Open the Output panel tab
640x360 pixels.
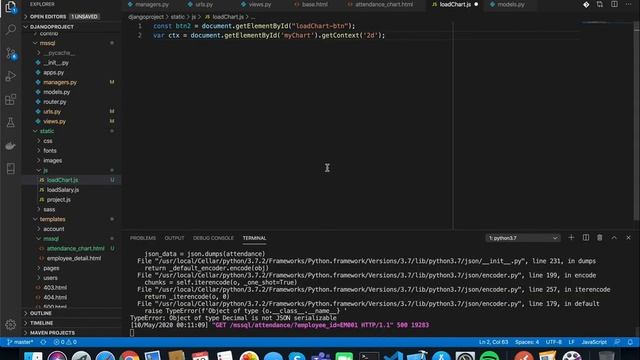174,238
